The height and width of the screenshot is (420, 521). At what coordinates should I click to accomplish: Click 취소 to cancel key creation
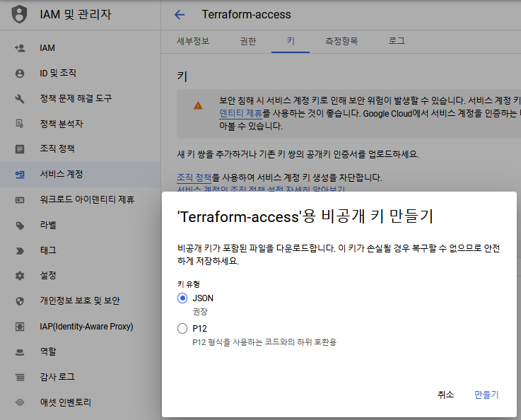[445, 395]
